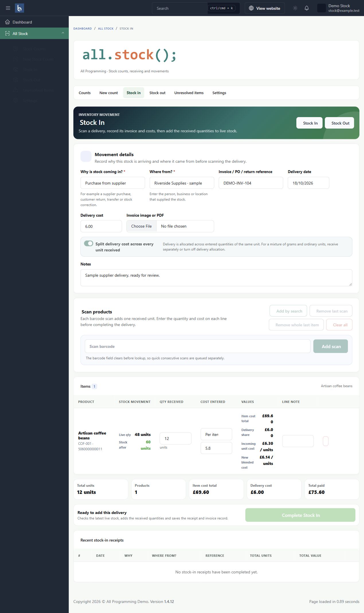Click the All Stock sidebar item
Image resolution: width=364 pixels, height=613 pixels.
[x=34, y=34]
